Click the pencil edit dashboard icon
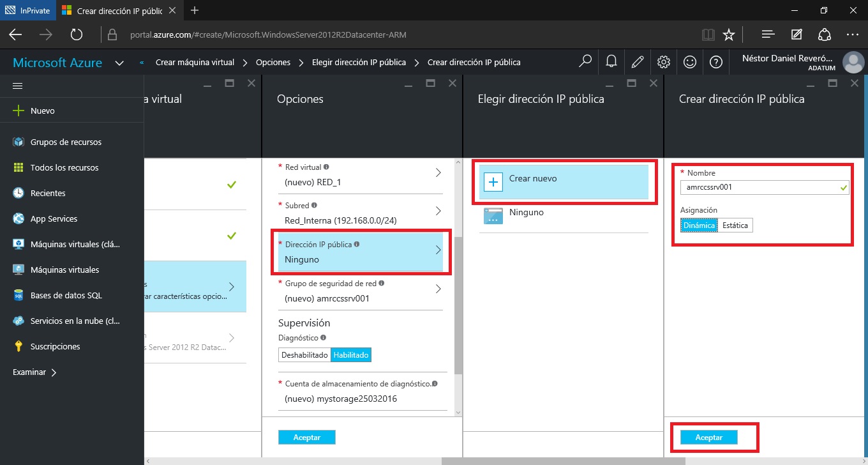868x465 pixels. coord(637,62)
